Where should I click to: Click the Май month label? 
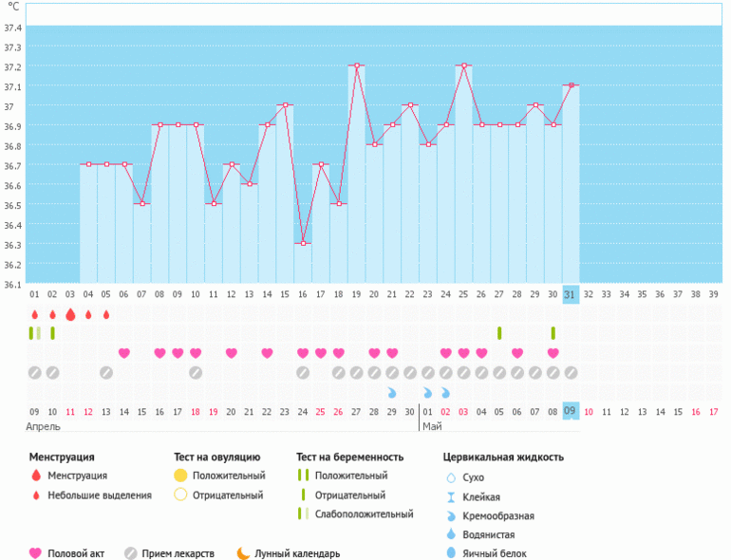pyautogui.click(x=432, y=427)
